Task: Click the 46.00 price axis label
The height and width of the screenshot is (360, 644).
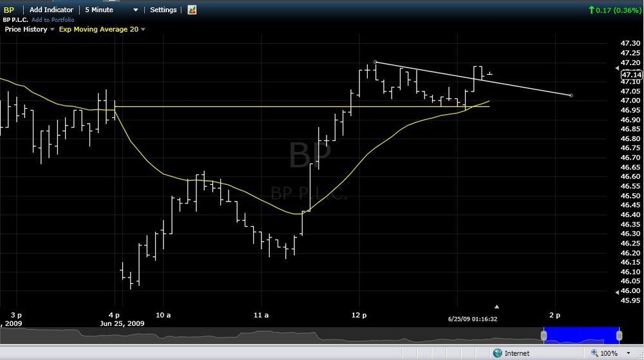Action: (x=630, y=290)
